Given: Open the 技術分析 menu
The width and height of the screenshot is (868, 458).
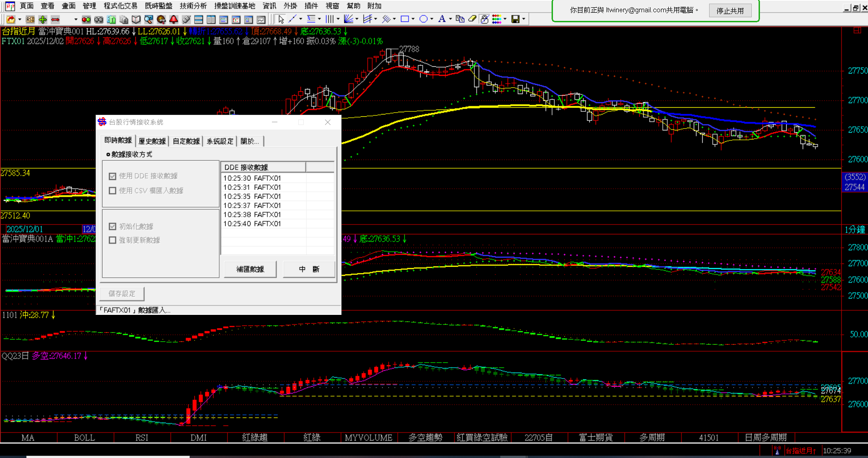Looking at the screenshot, I should (193, 6).
